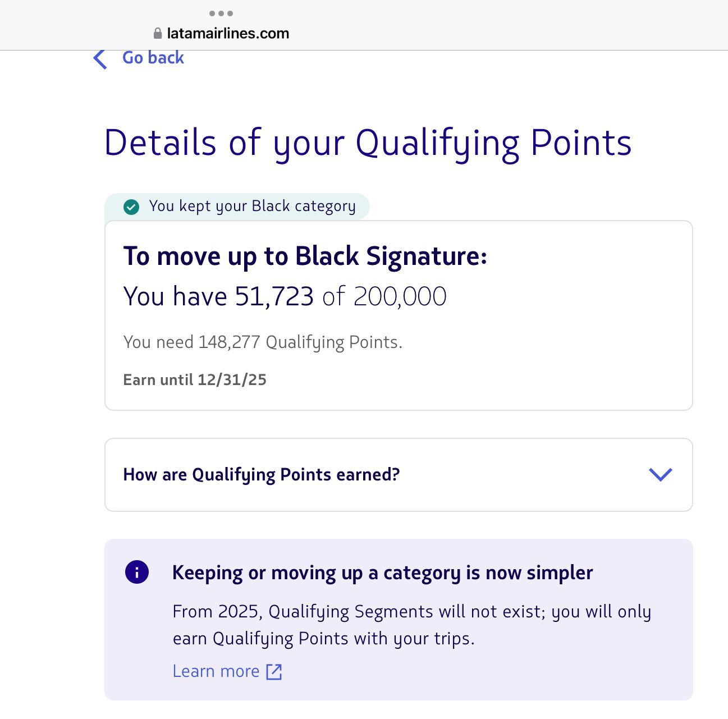The image size is (728, 719).
Task: Click the latamairlines.com address text
Action: tap(228, 34)
